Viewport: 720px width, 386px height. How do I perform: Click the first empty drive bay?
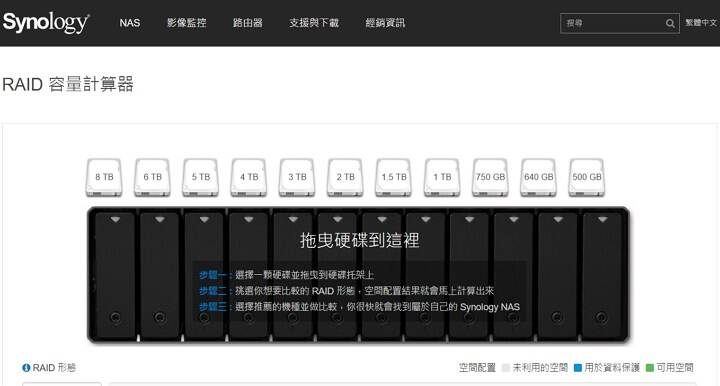coord(115,275)
